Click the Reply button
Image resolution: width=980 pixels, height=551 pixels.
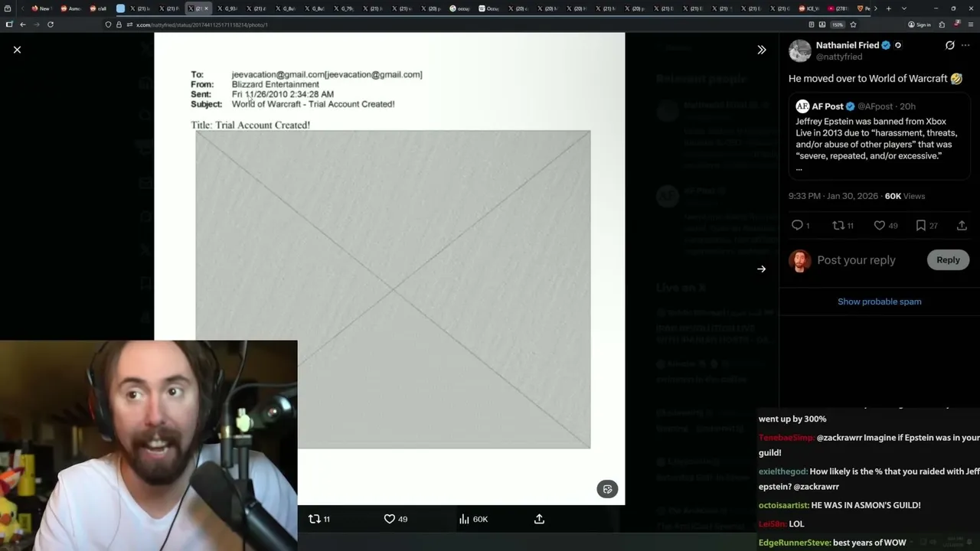tap(948, 260)
